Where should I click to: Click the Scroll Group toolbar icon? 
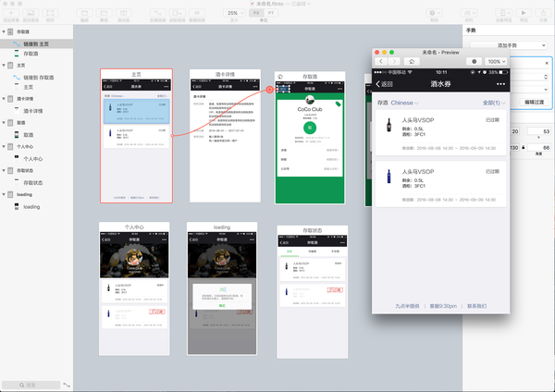click(x=124, y=13)
